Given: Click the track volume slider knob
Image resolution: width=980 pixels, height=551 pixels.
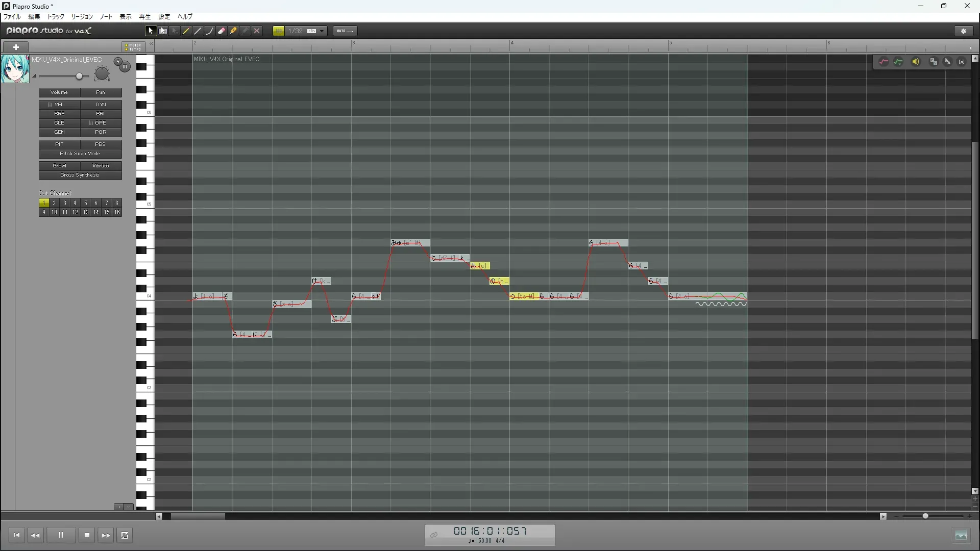Looking at the screenshot, I should (79, 77).
